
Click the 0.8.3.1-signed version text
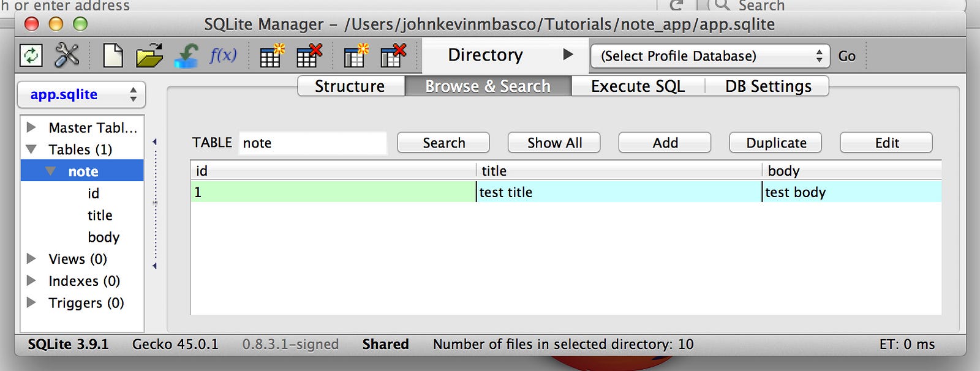click(x=290, y=344)
